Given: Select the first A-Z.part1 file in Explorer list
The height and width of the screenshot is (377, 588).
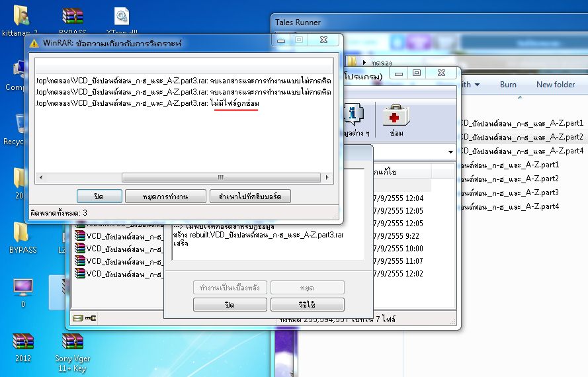Looking at the screenshot, I should [521, 123].
